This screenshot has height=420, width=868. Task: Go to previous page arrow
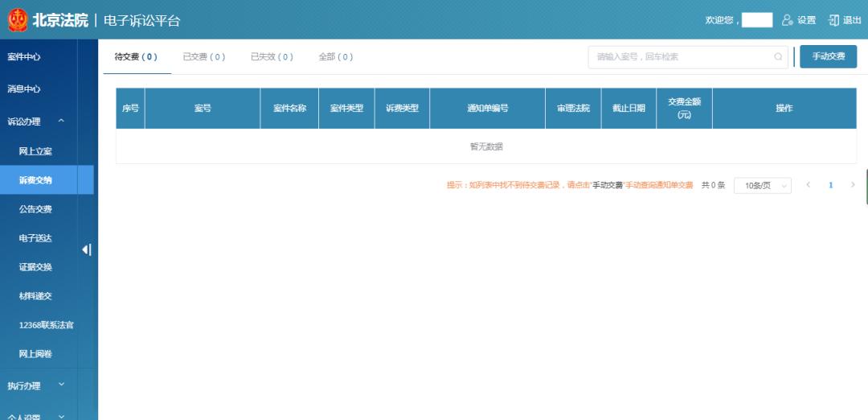pyautogui.click(x=809, y=185)
